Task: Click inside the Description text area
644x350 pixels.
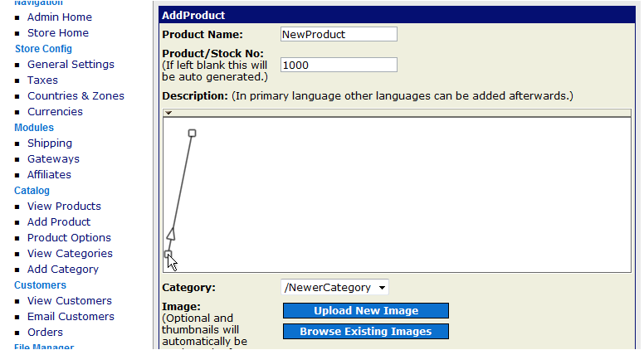Action: (398, 195)
